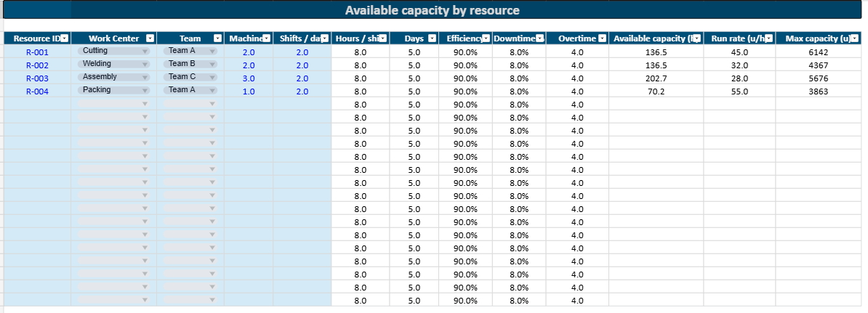Click the Max capacity value 6142
The width and height of the screenshot is (868, 313).
(818, 52)
